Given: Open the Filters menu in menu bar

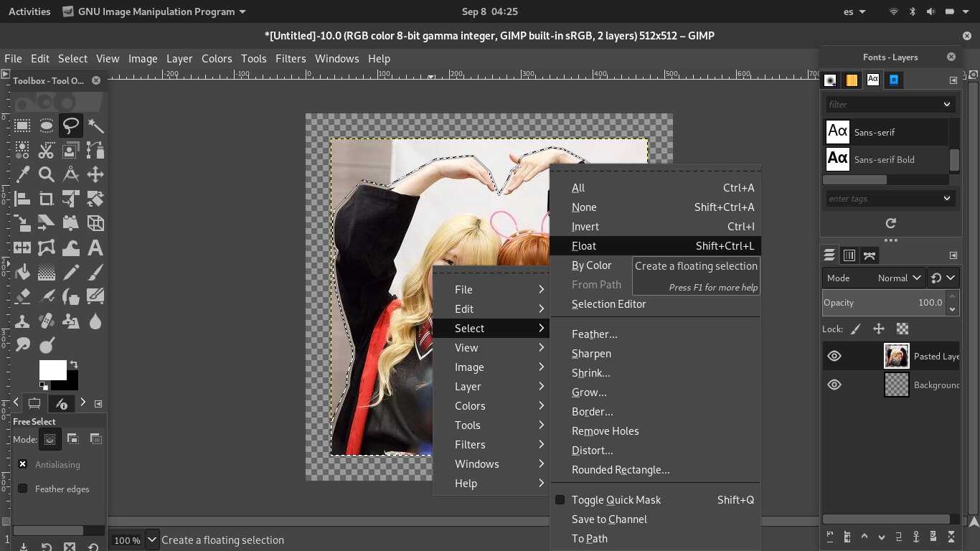Looking at the screenshot, I should [291, 59].
